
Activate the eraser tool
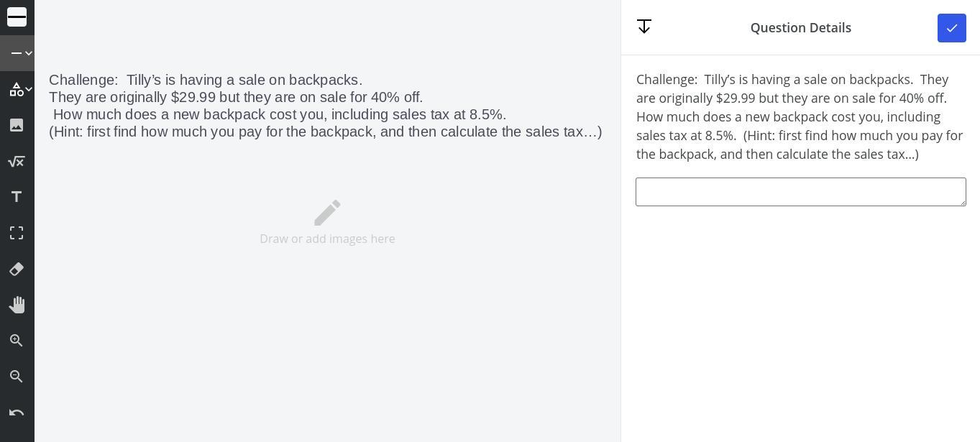(17, 269)
